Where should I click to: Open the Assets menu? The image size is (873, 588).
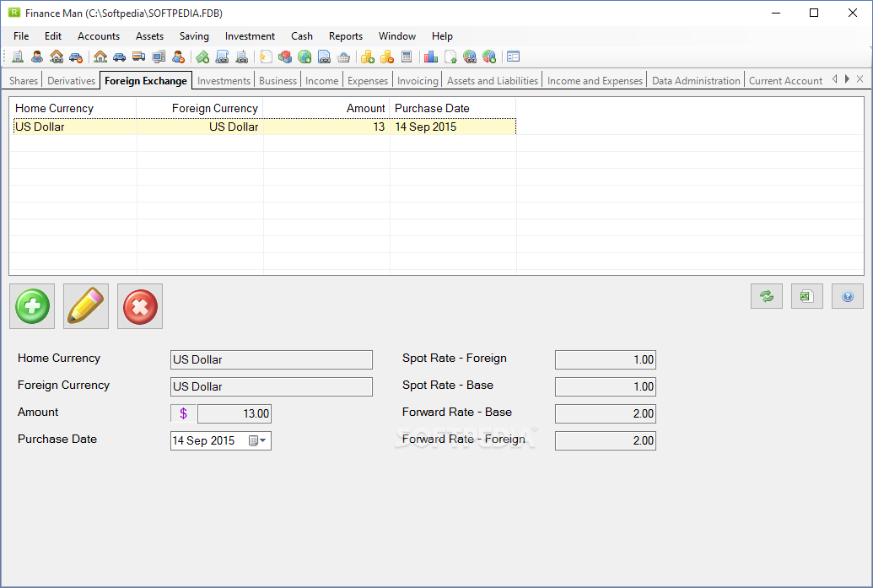coord(150,36)
